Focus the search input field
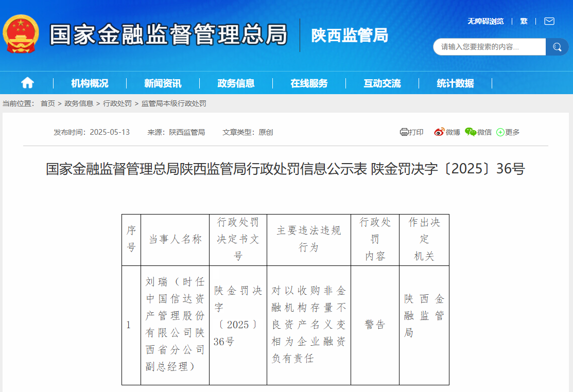Screen dimensions: 573x392 click(x=489, y=47)
